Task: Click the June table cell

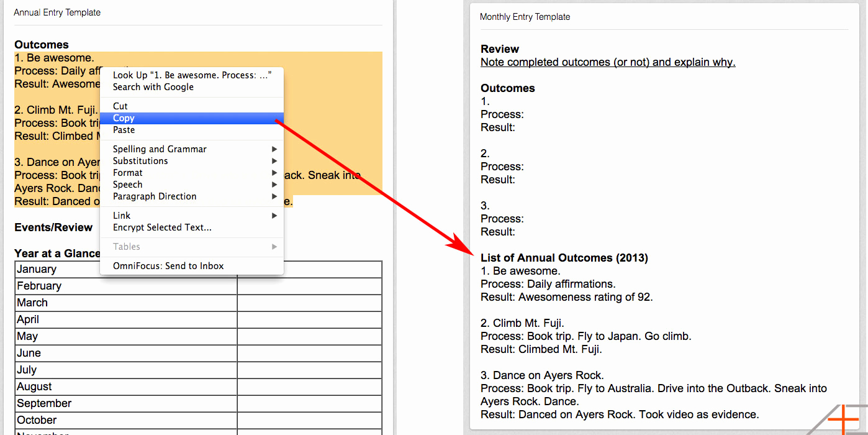Action: 126,353
